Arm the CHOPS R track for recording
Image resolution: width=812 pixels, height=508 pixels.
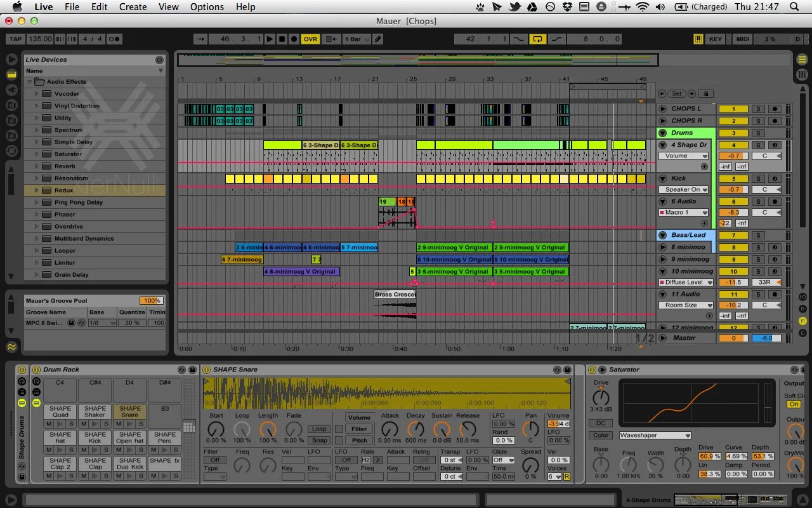coord(774,121)
